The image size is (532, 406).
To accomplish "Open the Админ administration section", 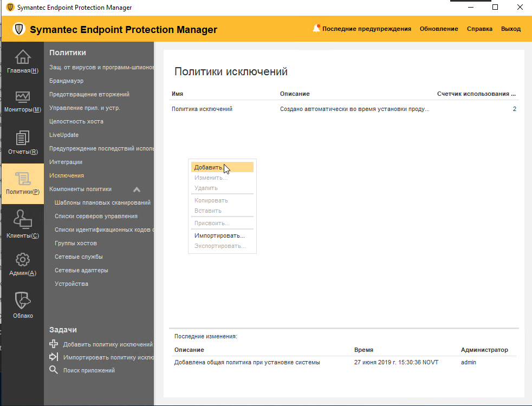I will 22,265.
